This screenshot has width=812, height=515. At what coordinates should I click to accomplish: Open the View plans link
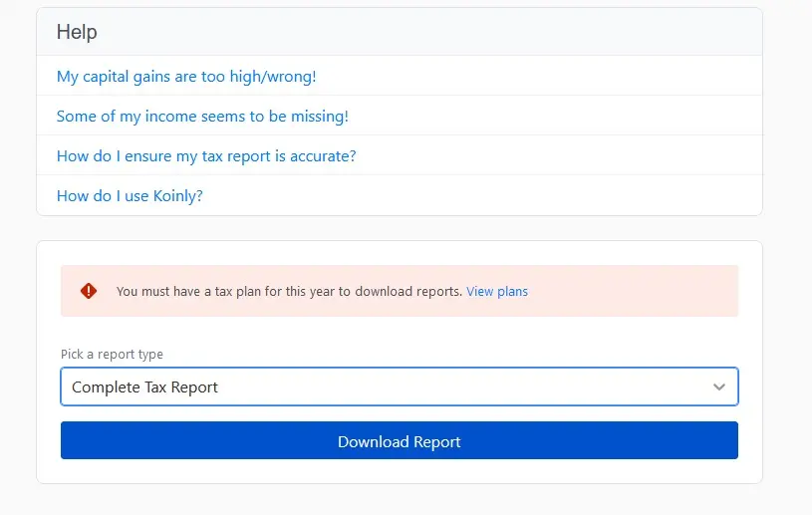pos(497,292)
